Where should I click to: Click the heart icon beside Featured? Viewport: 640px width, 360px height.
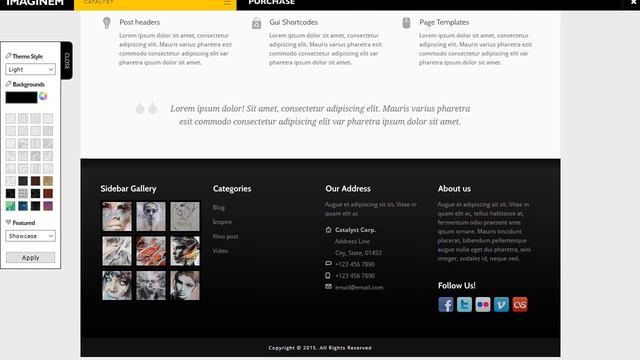click(8, 222)
